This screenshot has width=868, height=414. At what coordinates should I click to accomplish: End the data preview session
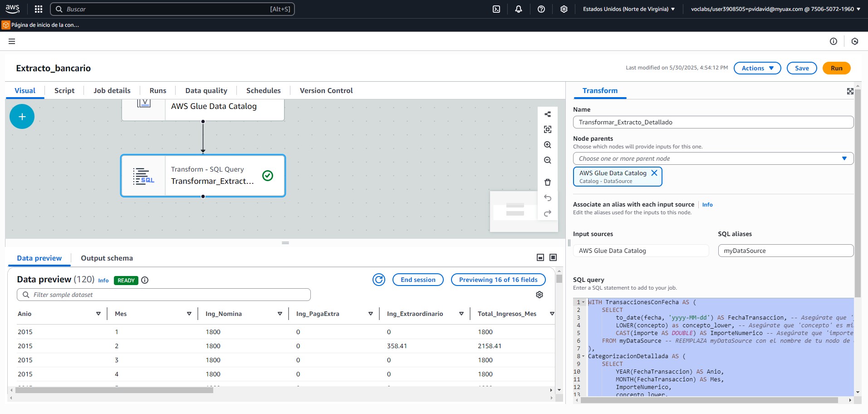[418, 280]
